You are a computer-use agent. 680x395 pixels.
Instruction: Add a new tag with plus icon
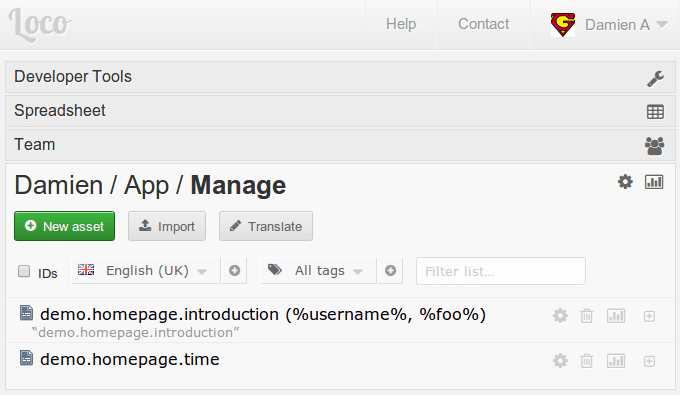(x=390, y=271)
